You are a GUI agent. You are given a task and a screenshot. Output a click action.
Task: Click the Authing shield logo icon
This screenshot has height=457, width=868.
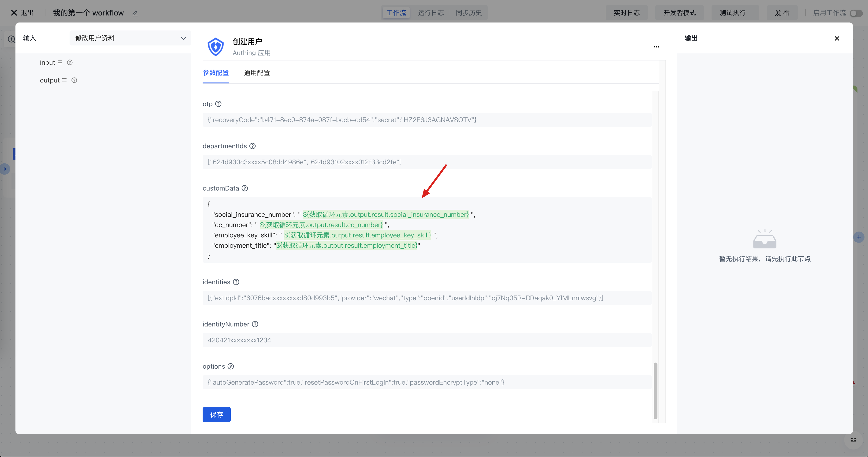tap(216, 47)
